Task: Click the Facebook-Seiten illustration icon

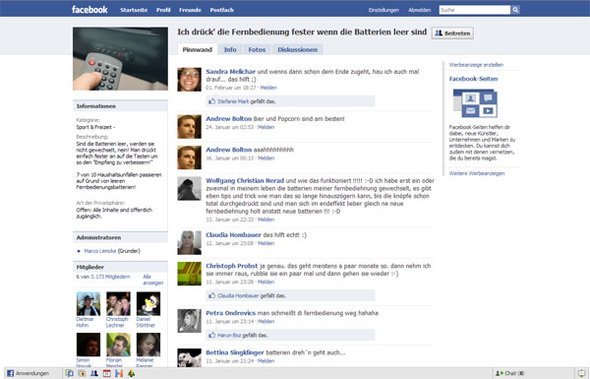Action: pos(475,103)
